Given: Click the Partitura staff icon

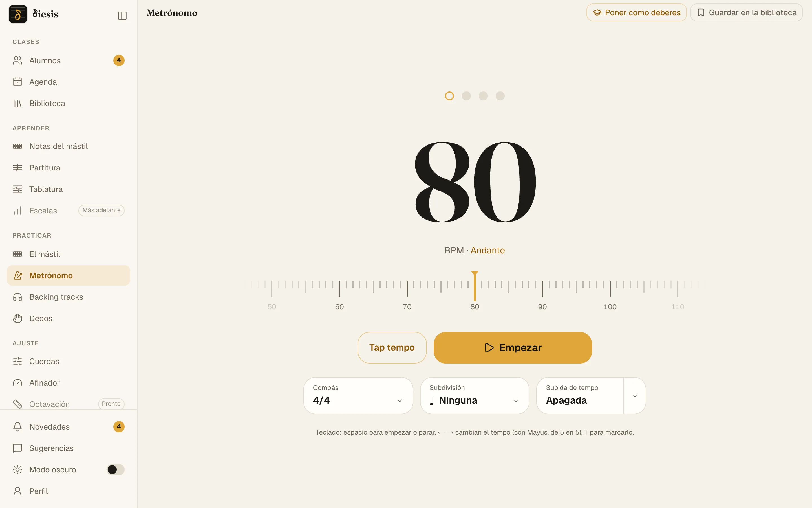Looking at the screenshot, I should (17, 168).
